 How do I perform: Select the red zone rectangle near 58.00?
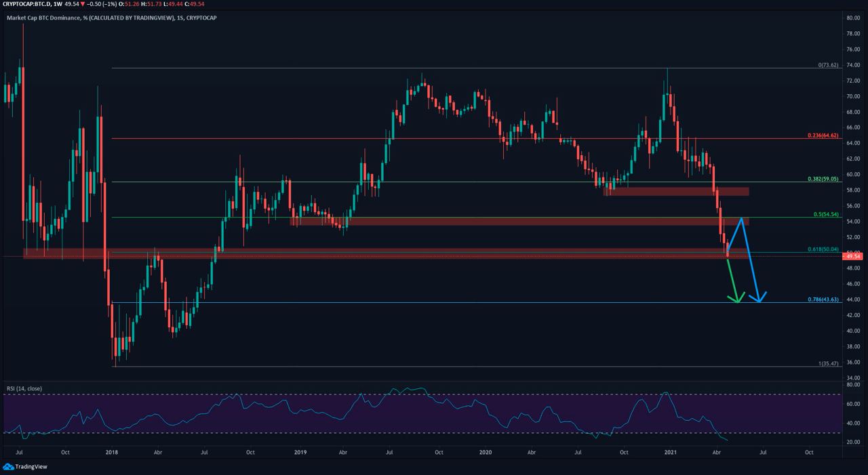point(676,191)
